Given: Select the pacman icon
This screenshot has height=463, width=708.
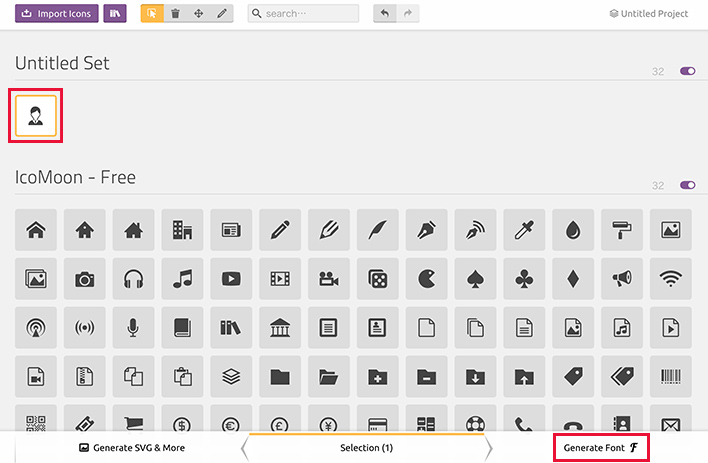Looking at the screenshot, I should click(x=426, y=279).
